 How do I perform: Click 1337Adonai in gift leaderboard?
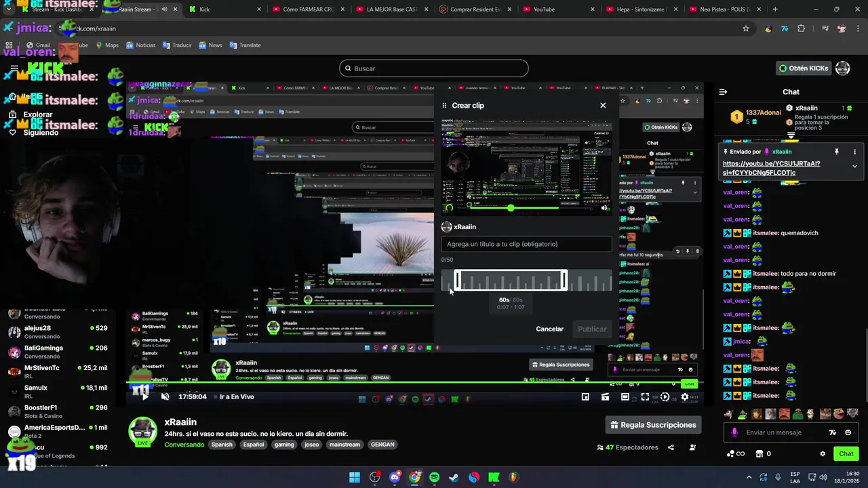click(763, 112)
